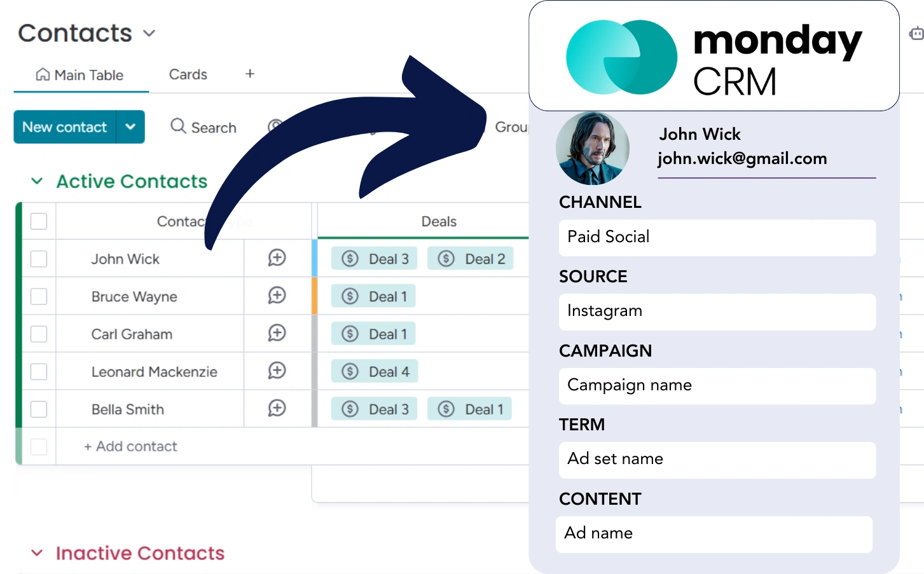
Task: Open Bella Smith's Deal 1 chip
Action: click(470, 409)
